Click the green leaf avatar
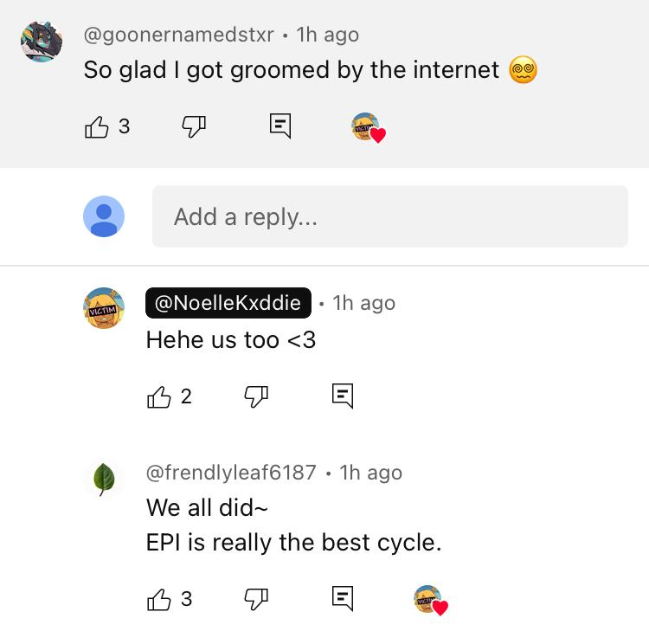 (x=104, y=479)
